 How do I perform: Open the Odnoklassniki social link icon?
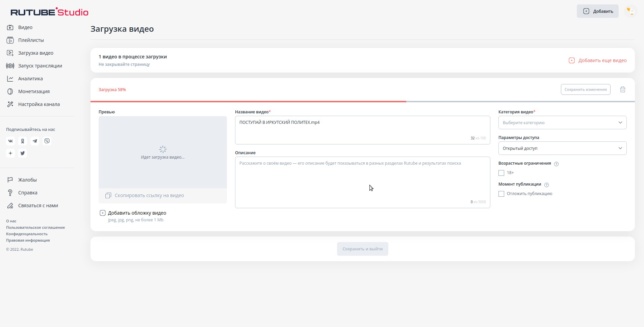[23, 141]
